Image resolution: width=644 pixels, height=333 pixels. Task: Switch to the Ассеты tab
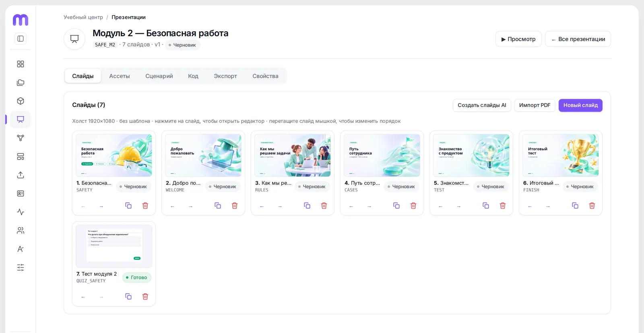pos(120,76)
